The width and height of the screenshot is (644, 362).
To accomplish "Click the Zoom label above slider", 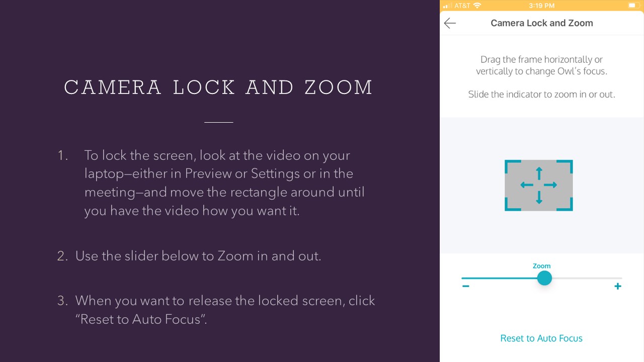I will click(x=542, y=266).
